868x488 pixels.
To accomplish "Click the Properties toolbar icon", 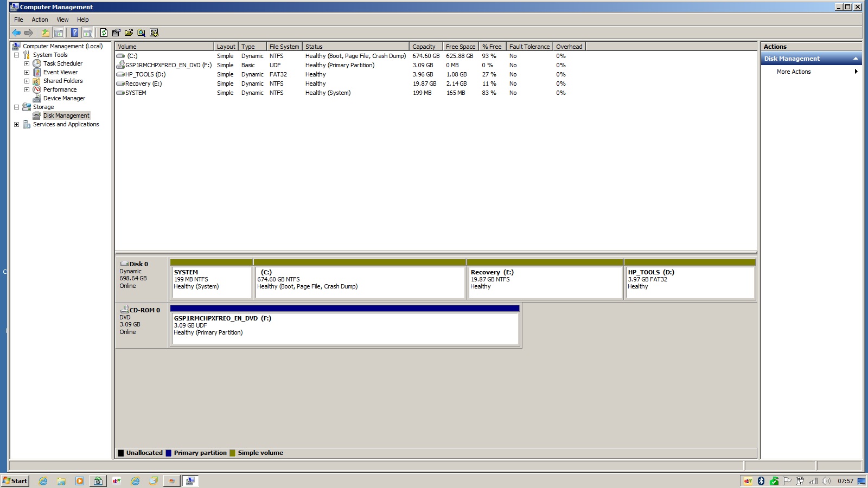I will tap(116, 33).
